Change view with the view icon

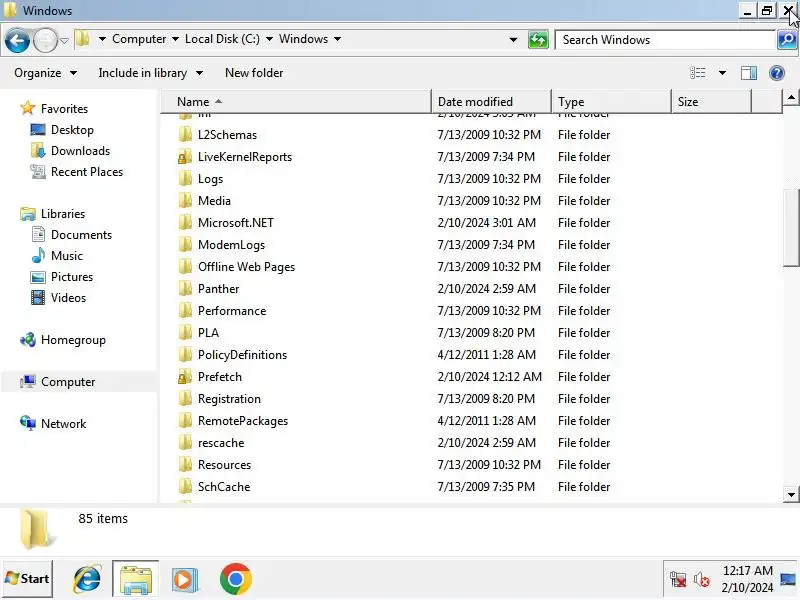pyautogui.click(x=697, y=73)
